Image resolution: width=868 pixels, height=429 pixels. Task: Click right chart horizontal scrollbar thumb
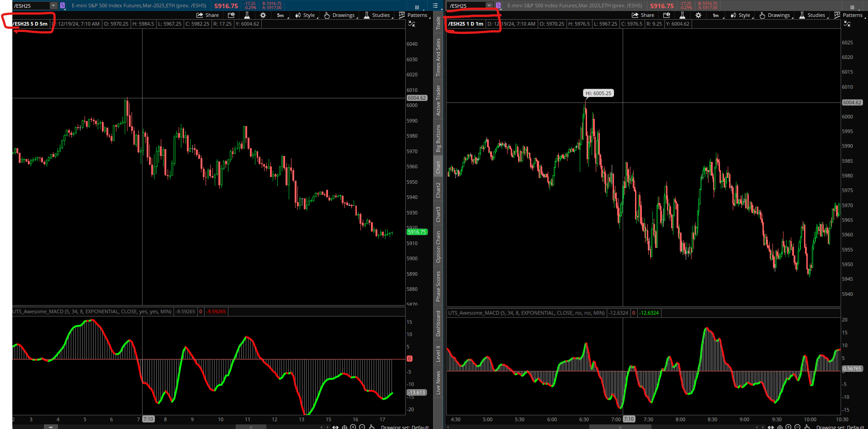click(x=620, y=427)
